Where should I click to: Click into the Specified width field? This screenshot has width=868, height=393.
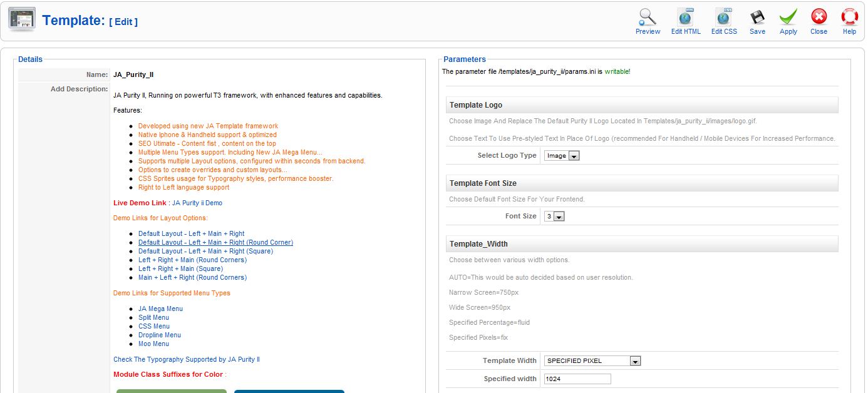click(577, 379)
